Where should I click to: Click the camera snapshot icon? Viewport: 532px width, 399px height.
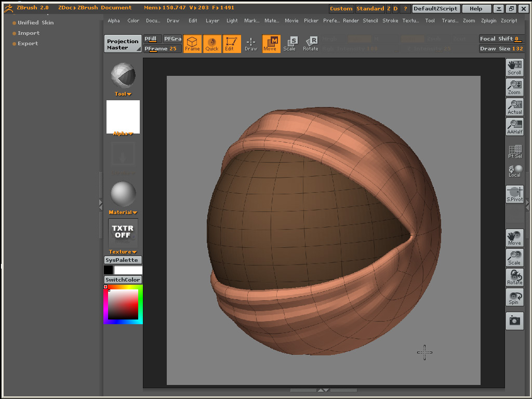[x=514, y=321]
